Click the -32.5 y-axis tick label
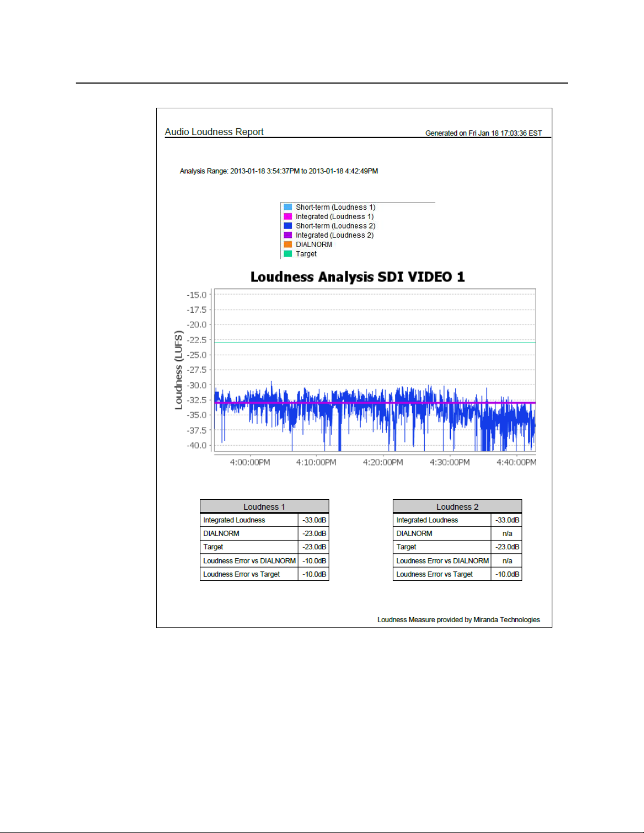 tap(197, 400)
